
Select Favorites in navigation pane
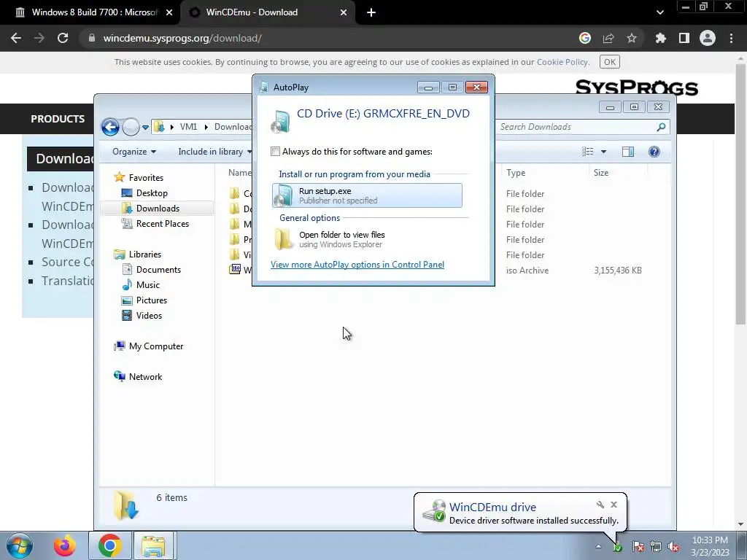pos(139,178)
